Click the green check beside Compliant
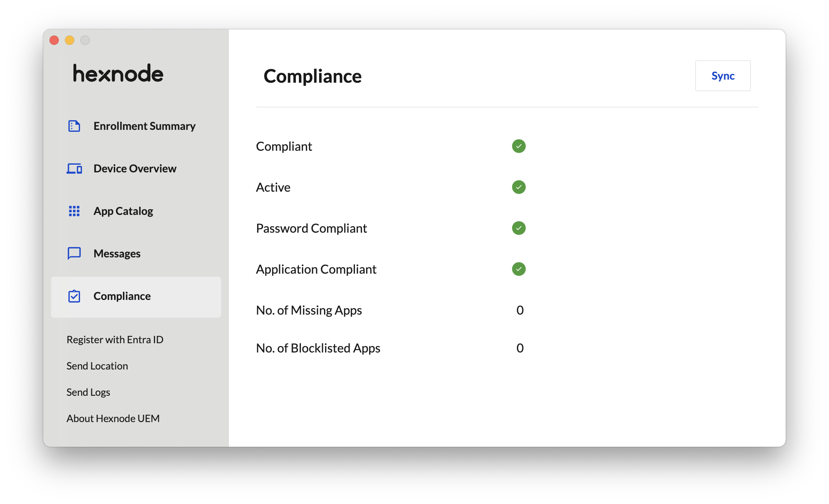 tap(519, 146)
